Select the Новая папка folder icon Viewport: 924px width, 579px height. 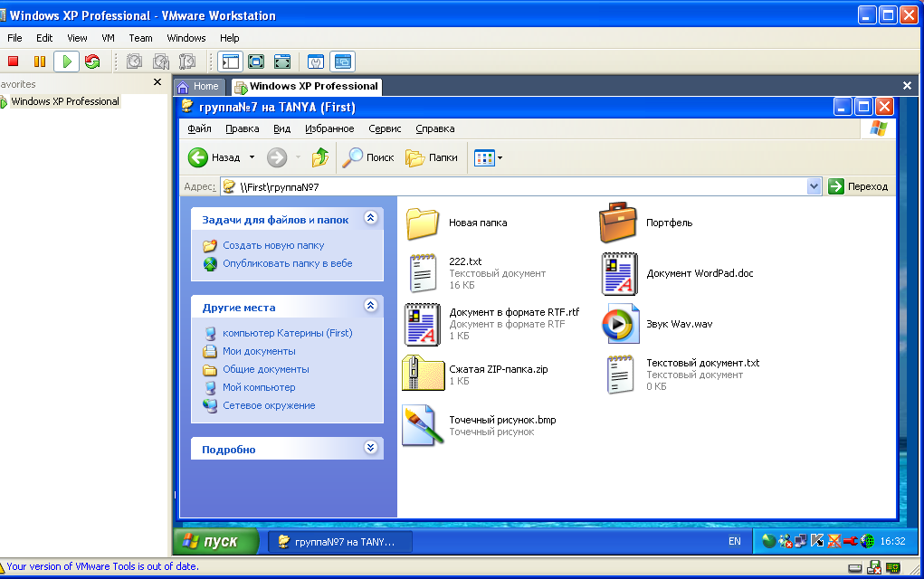click(x=423, y=223)
